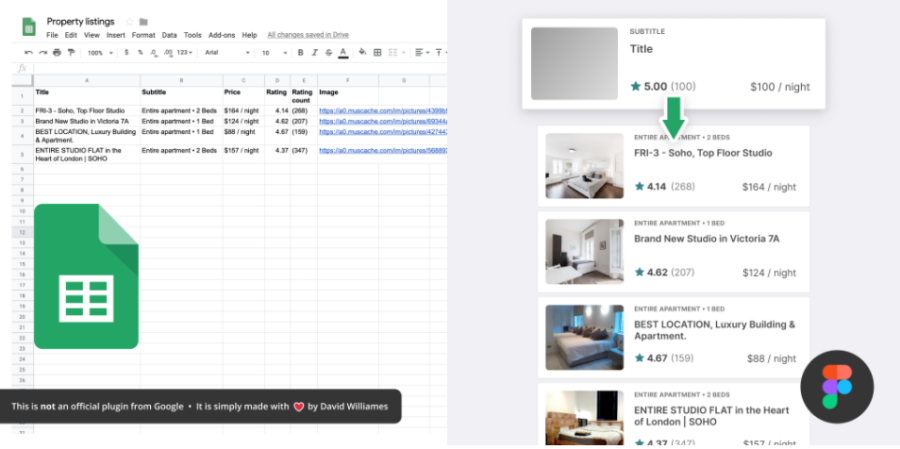The image size is (900, 449).
Task: Open the Help menu
Action: [249, 35]
